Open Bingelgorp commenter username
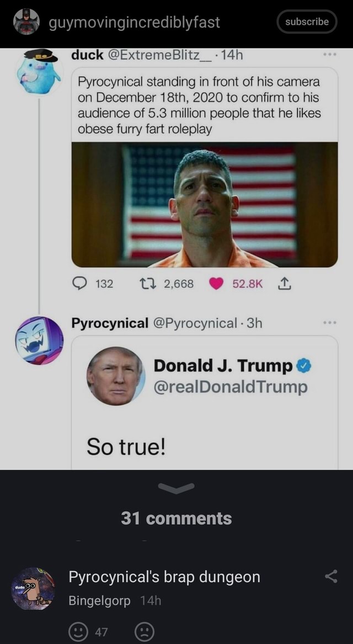353x644 pixels. click(x=99, y=601)
